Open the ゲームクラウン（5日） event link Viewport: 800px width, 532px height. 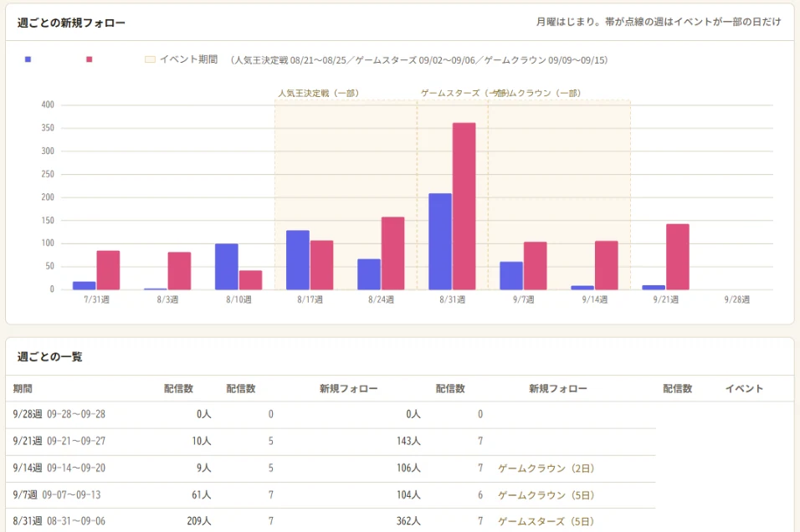pyautogui.click(x=546, y=495)
